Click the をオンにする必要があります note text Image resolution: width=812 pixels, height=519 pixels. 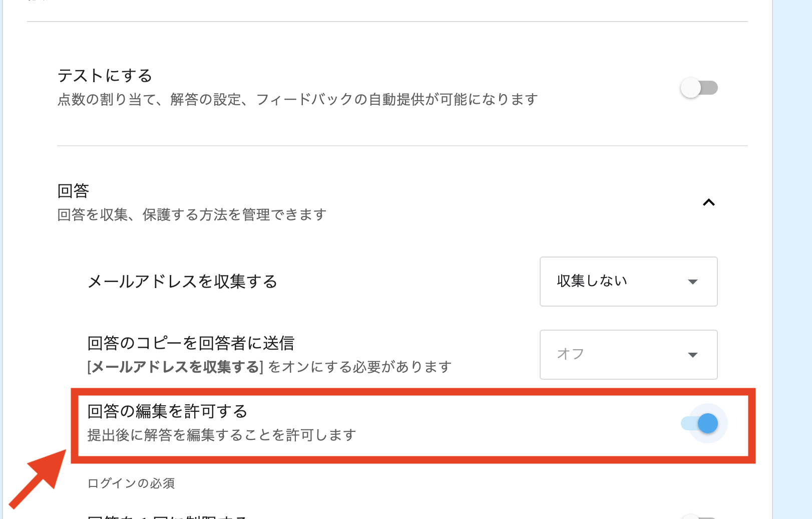(x=359, y=367)
